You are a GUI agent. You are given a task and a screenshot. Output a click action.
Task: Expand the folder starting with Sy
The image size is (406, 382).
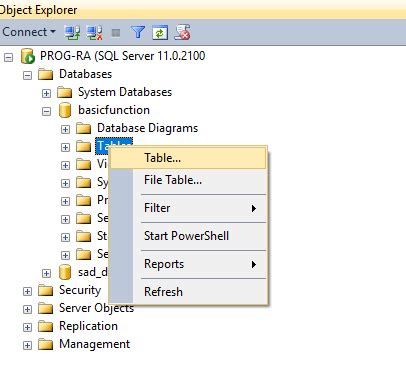click(x=65, y=183)
